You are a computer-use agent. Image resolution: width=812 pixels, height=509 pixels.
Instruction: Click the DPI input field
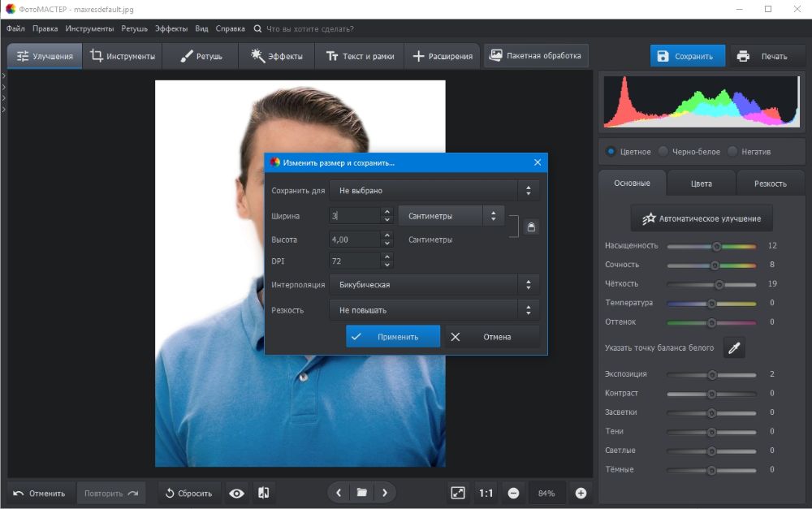click(355, 261)
